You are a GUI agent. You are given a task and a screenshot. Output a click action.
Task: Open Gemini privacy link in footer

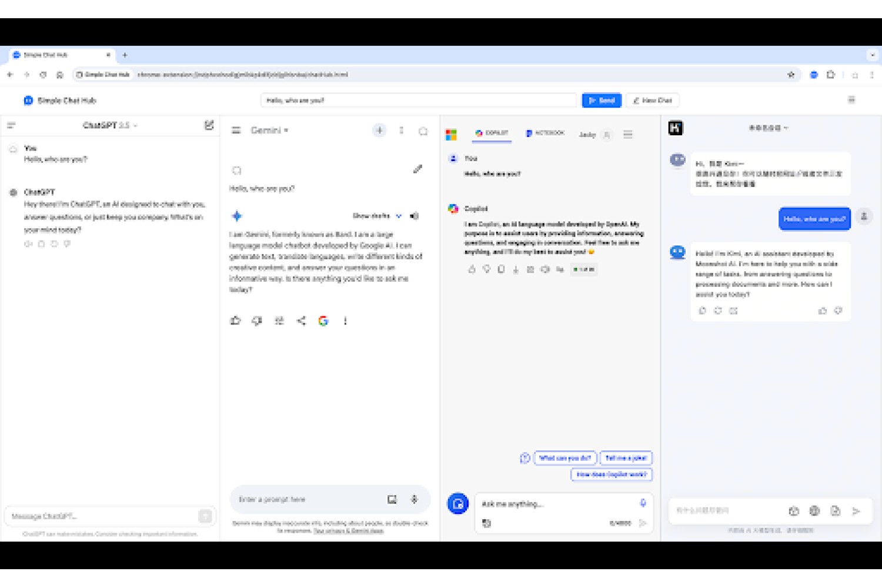pos(348,530)
